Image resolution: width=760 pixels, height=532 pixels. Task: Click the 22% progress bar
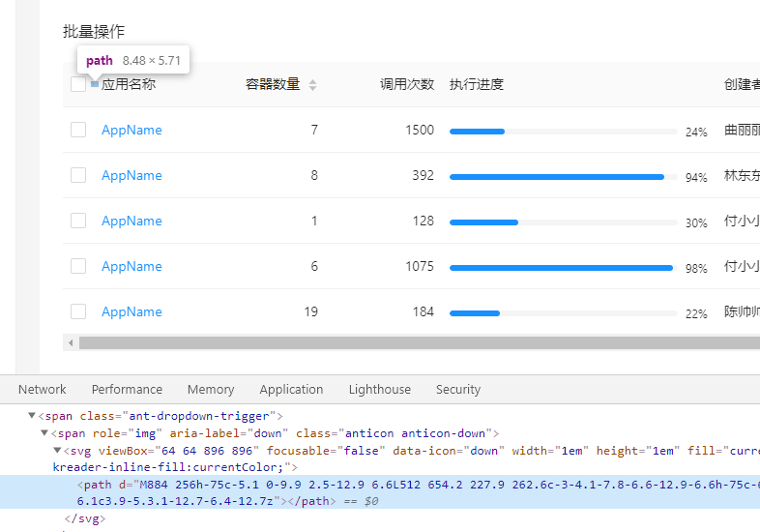coord(563,313)
